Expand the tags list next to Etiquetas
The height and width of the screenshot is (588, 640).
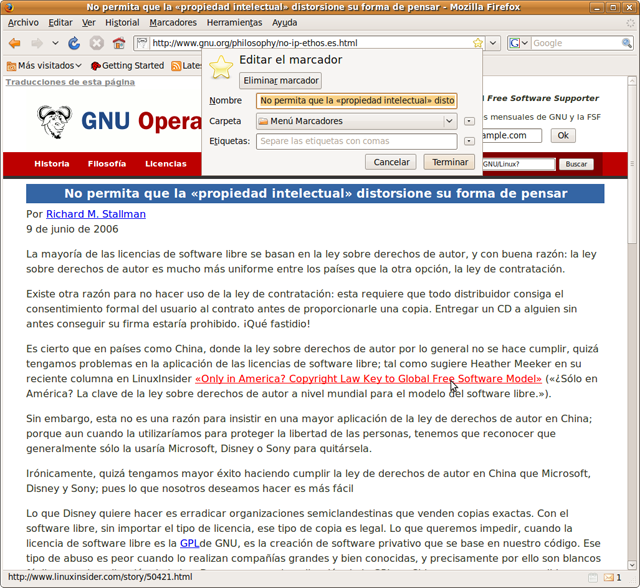(x=470, y=141)
